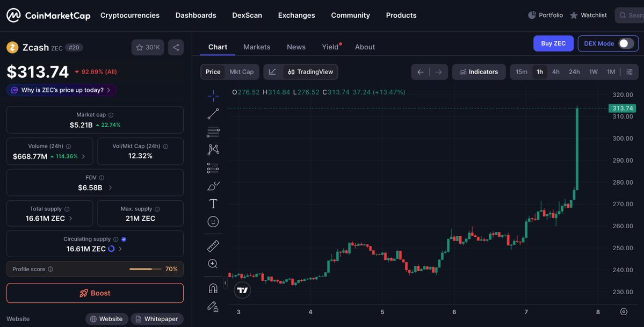Open the ZEC Website link
The image size is (644, 327).
click(x=106, y=319)
